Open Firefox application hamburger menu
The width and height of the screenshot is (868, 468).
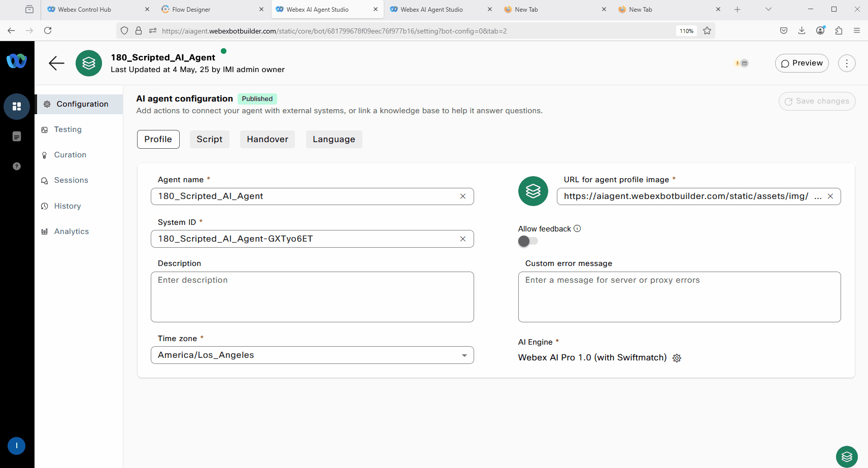click(857, 30)
